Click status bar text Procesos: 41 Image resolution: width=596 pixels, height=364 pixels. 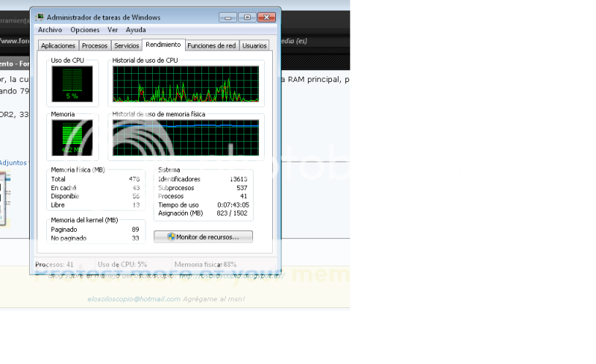pyautogui.click(x=54, y=265)
